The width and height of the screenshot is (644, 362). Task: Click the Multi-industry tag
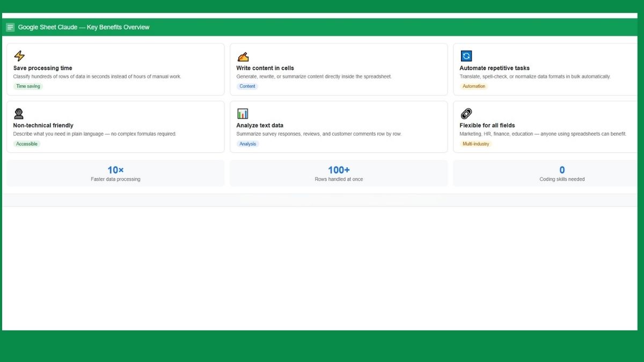tap(476, 144)
